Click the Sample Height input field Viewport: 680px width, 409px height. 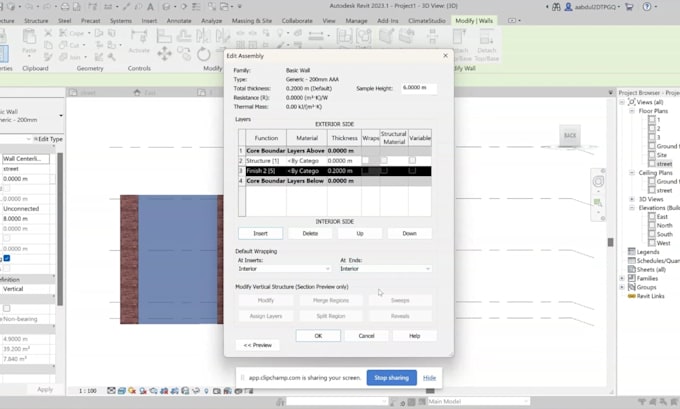coord(419,88)
